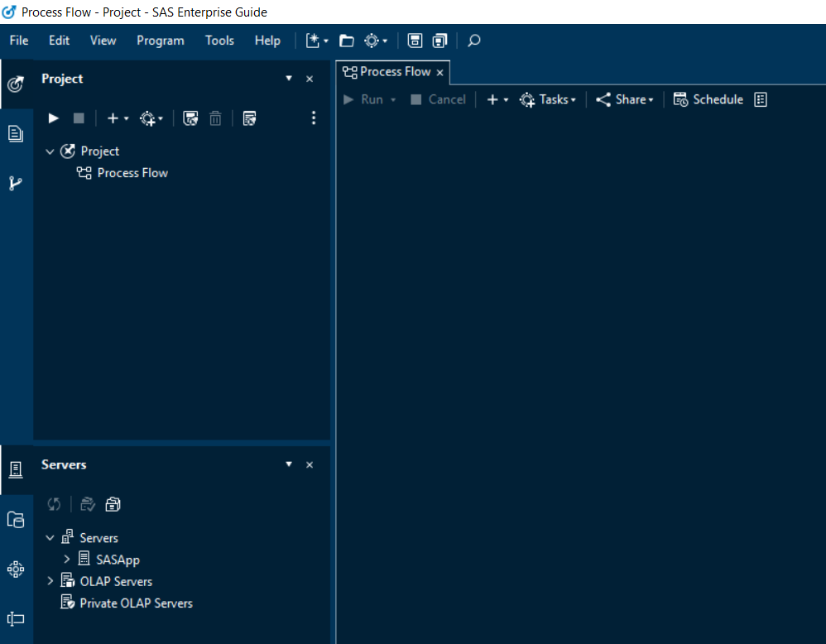Click the Tasks gear icon in Process Flow toolbar
826x644 pixels.
click(x=527, y=99)
